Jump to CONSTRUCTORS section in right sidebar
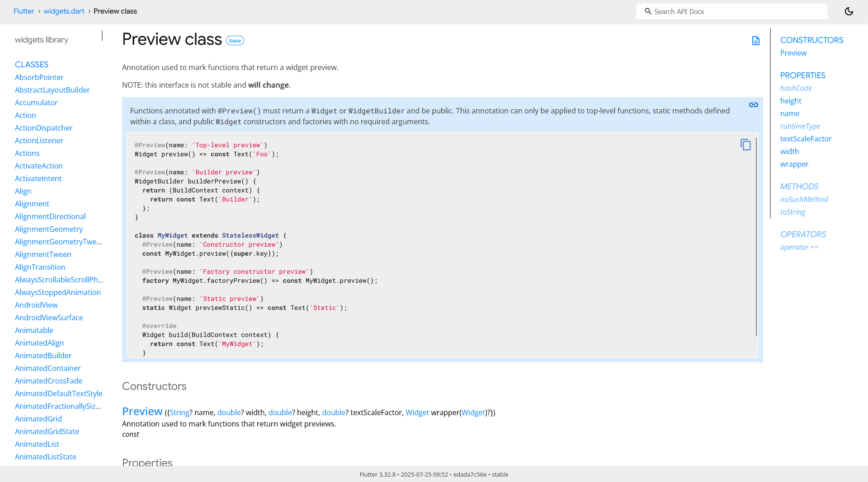The width and height of the screenshot is (868, 482). (811, 40)
